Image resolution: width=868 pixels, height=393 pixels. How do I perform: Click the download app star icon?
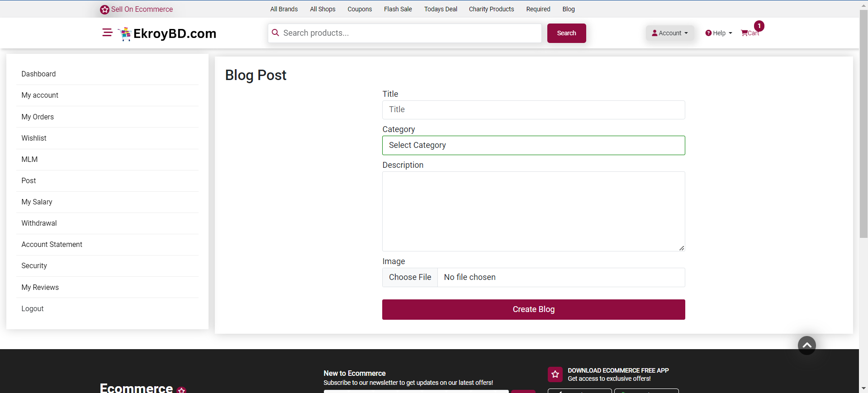click(x=555, y=374)
